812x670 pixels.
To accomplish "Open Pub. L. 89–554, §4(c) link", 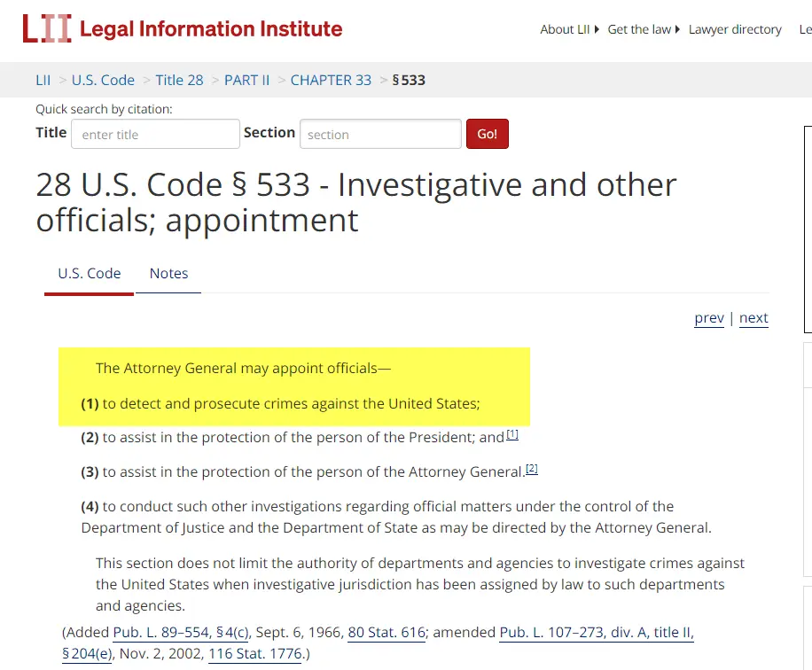I will pos(181,632).
